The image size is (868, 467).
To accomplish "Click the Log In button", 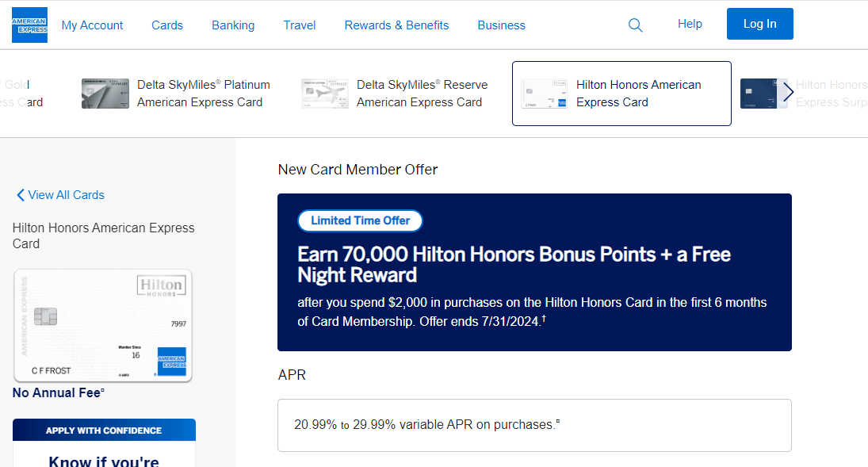I will (759, 24).
